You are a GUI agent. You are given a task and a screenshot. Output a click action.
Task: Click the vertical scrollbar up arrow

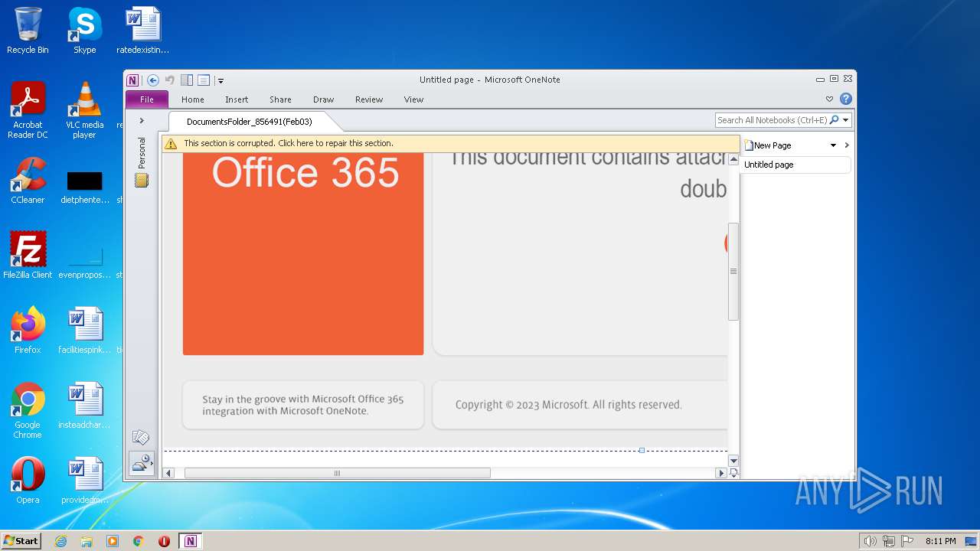(x=733, y=159)
